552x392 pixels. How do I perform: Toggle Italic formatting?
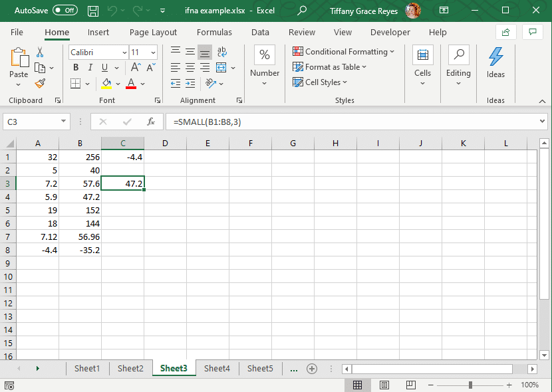click(x=90, y=67)
